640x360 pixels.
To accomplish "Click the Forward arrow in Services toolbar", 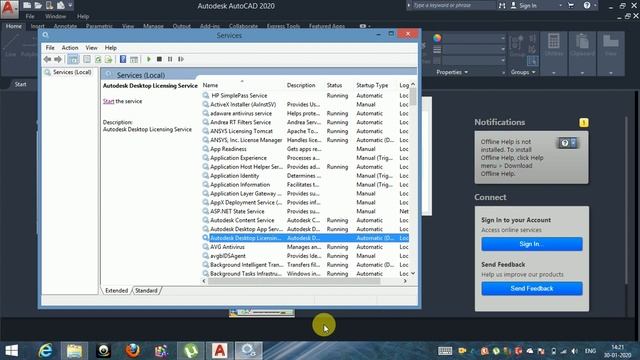I will [58, 59].
